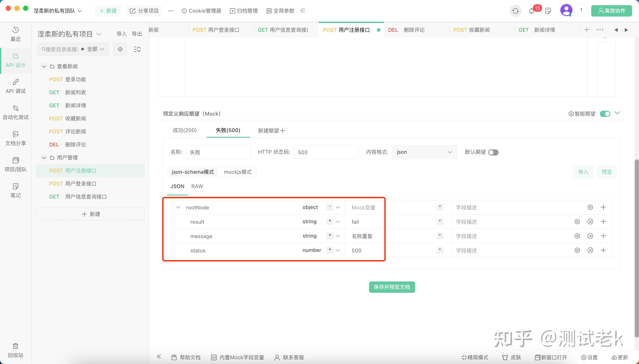This screenshot has height=364, width=639.
Task: Switch to the API 调试 sidebar panel
Action: [15, 86]
